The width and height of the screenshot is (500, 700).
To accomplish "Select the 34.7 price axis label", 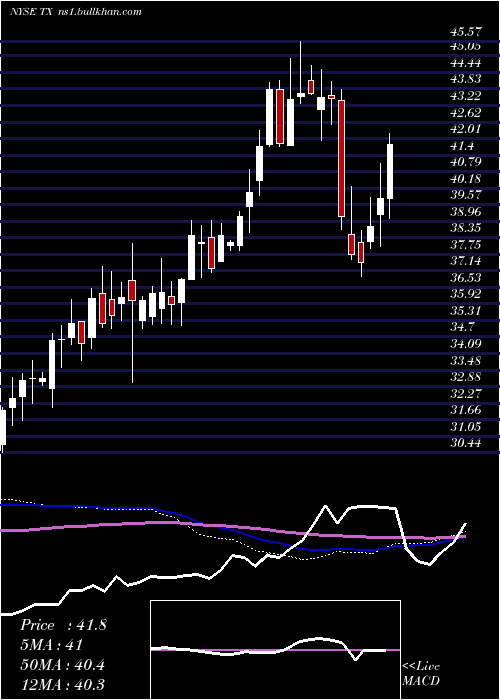I will tap(461, 327).
